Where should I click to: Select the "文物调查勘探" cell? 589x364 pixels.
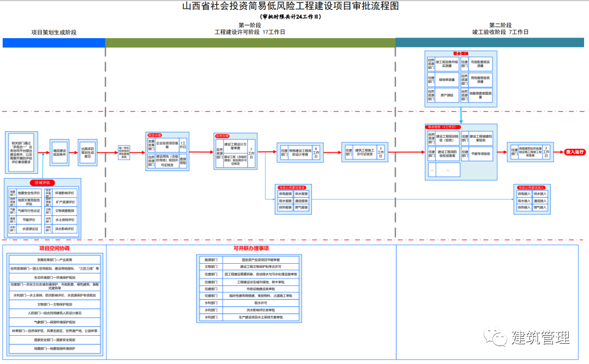[x=64, y=211]
